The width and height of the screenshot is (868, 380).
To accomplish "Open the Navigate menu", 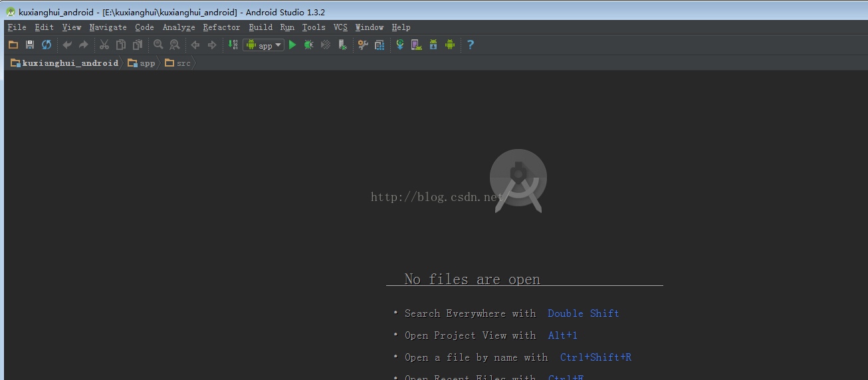I will click(108, 27).
